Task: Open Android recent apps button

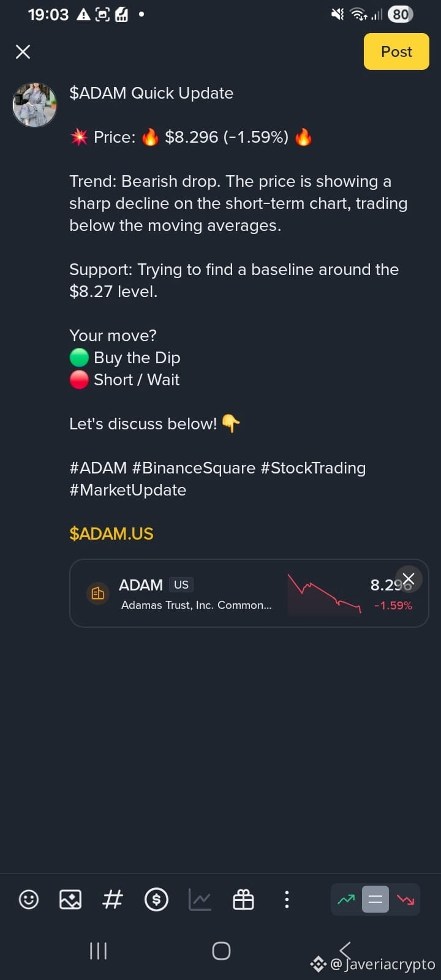Action: pos(98,951)
